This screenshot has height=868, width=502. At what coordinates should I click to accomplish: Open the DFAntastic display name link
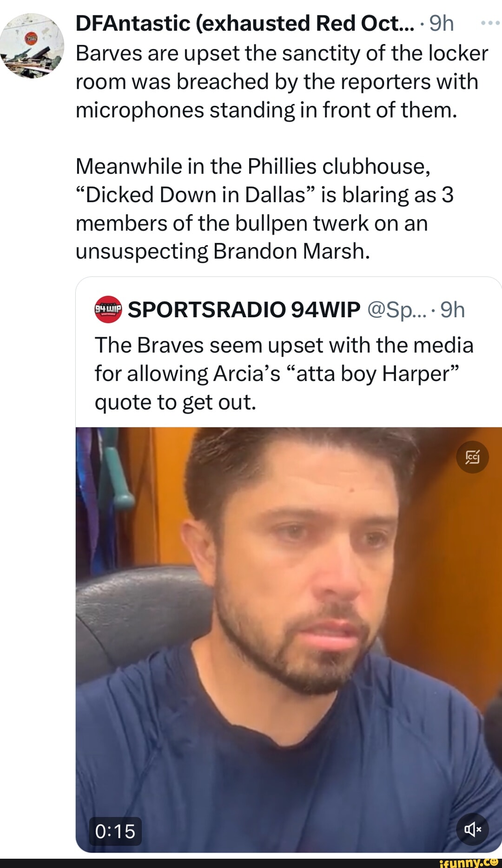[244, 23]
